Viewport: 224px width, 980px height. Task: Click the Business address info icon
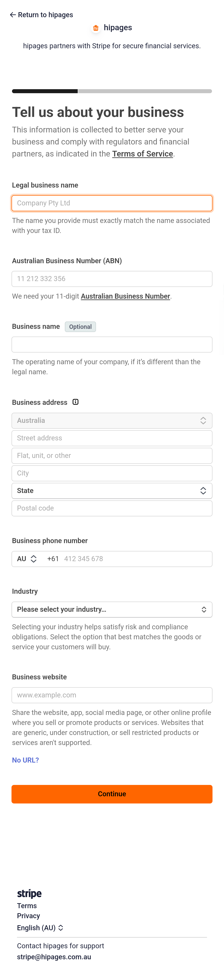coord(75,402)
